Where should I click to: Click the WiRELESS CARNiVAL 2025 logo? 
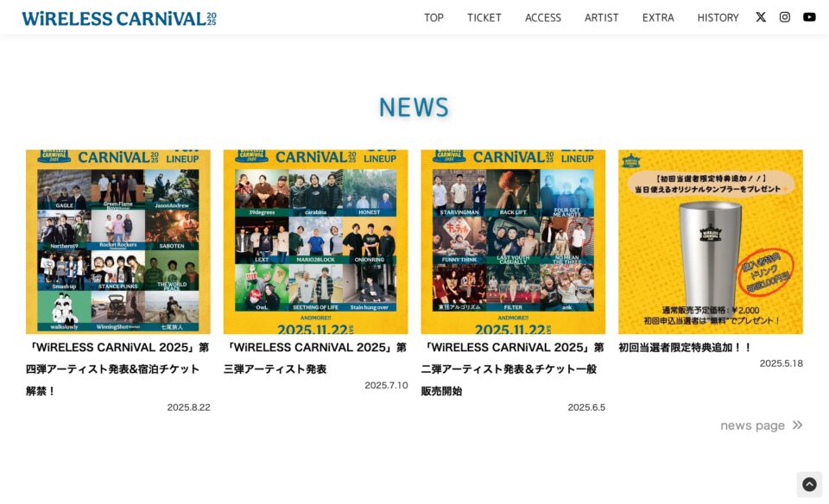coord(119,18)
